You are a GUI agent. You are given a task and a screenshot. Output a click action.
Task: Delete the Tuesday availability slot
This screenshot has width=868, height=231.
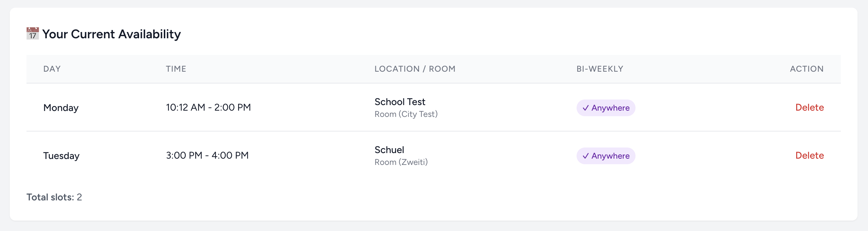(x=809, y=156)
